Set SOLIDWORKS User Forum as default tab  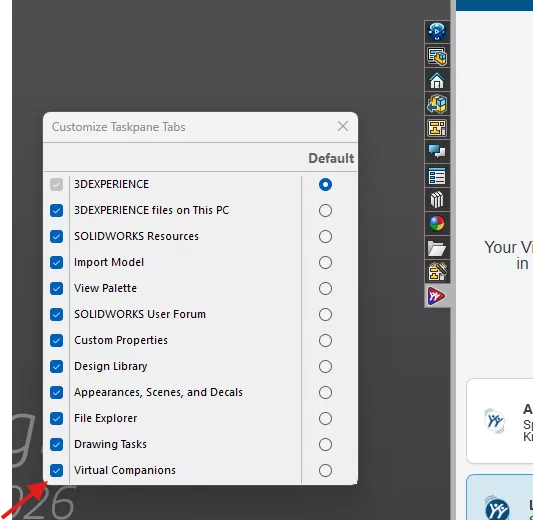tap(325, 314)
